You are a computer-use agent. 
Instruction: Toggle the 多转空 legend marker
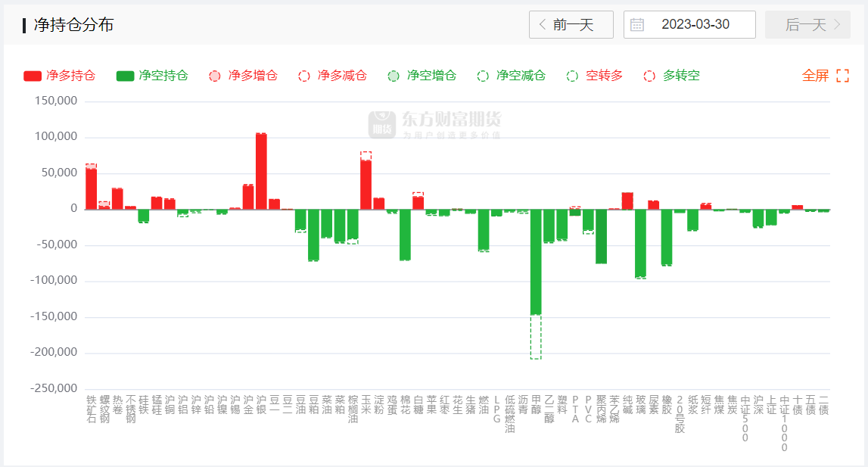(671, 76)
